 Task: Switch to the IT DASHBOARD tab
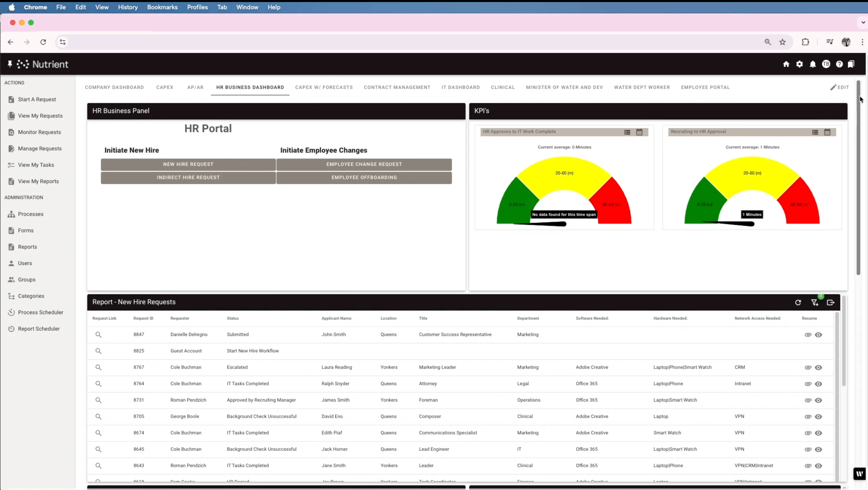tap(460, 87)
